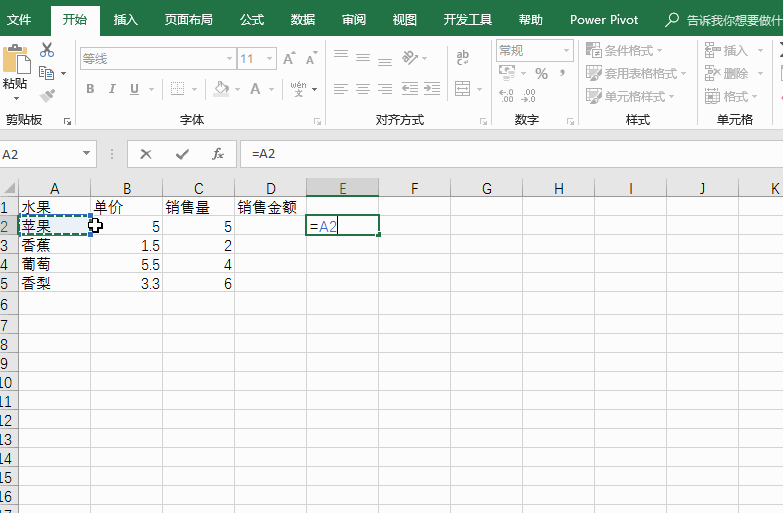
Task: Open the 粘贴 paste options arrow
Action: tap(16, 98)
